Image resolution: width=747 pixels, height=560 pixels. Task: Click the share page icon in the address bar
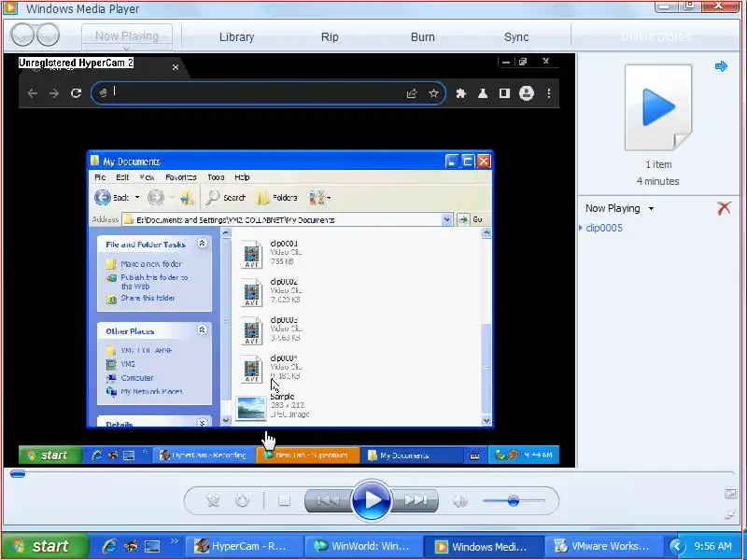click(x=412, y=93)
